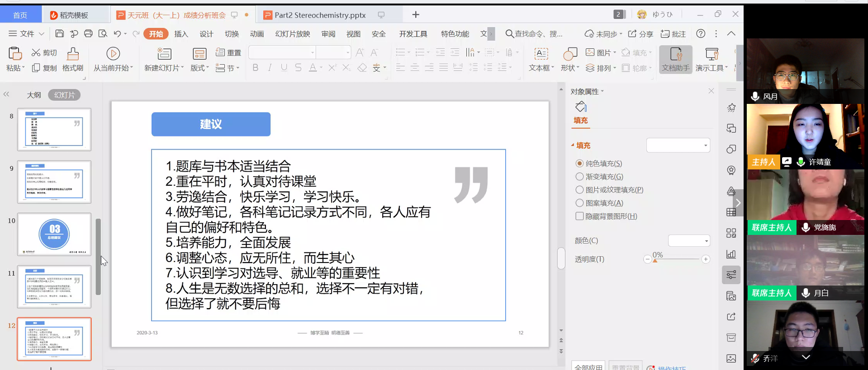868x370 pixels.
Task: Expand the 颜色 color dropdown
Action: click(689, 241)
